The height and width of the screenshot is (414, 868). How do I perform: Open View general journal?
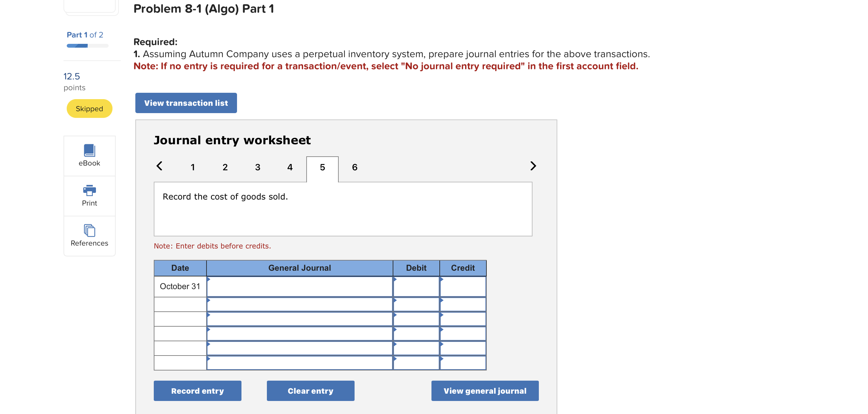tap(485, 391)
